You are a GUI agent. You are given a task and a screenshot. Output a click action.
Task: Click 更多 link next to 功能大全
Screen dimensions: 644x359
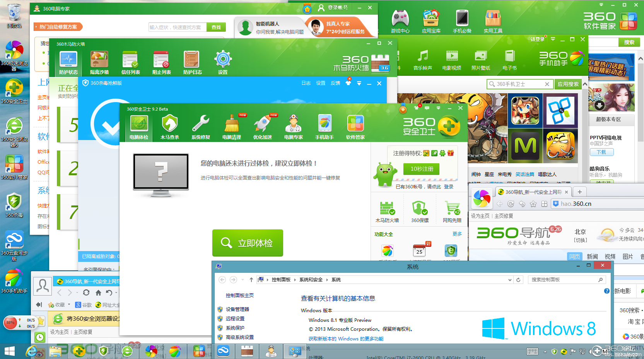457,234
